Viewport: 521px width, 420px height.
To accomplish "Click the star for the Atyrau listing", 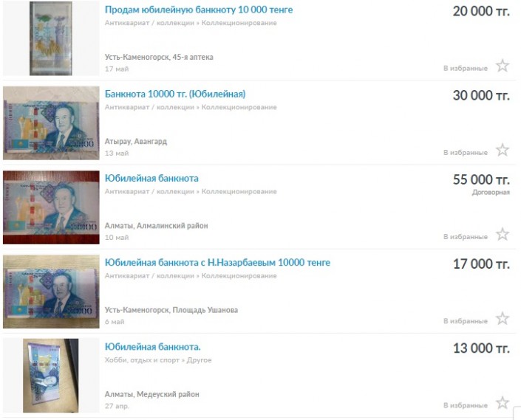I will 503,150.
